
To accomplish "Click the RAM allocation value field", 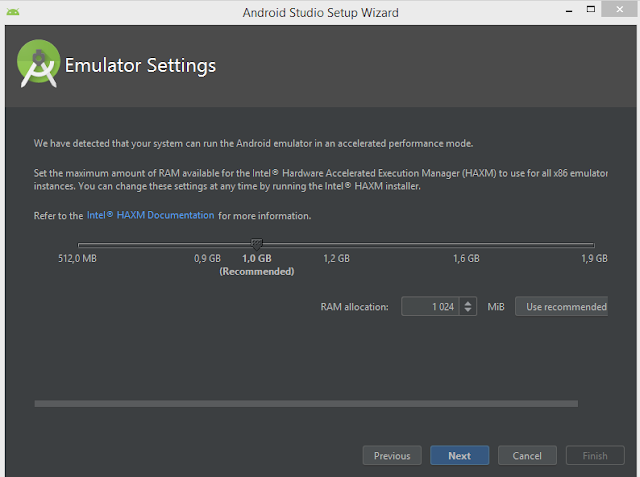I will [x=430, y=306].
